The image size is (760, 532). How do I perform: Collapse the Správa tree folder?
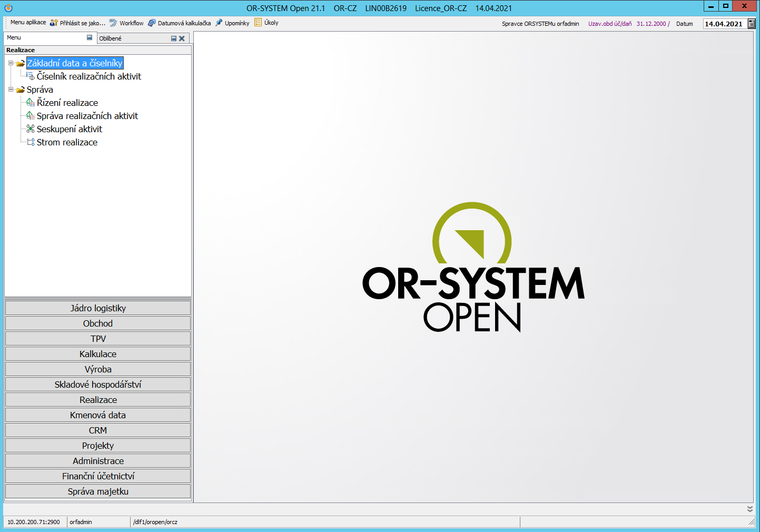[11, 90]
